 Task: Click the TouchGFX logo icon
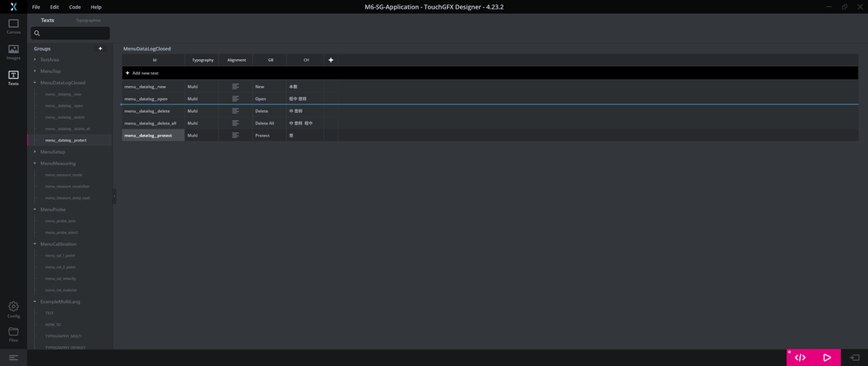pyautogui.click(x=13, y=7)
